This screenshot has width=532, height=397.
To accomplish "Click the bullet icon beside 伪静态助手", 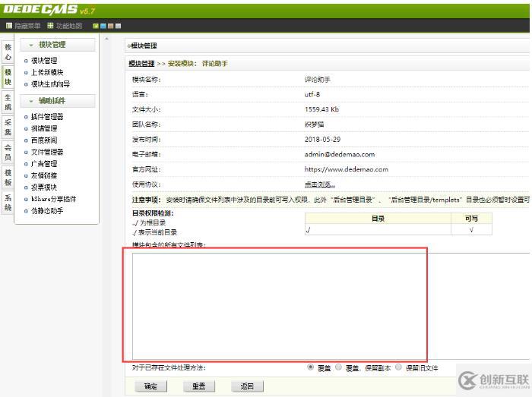I will 26,211.
